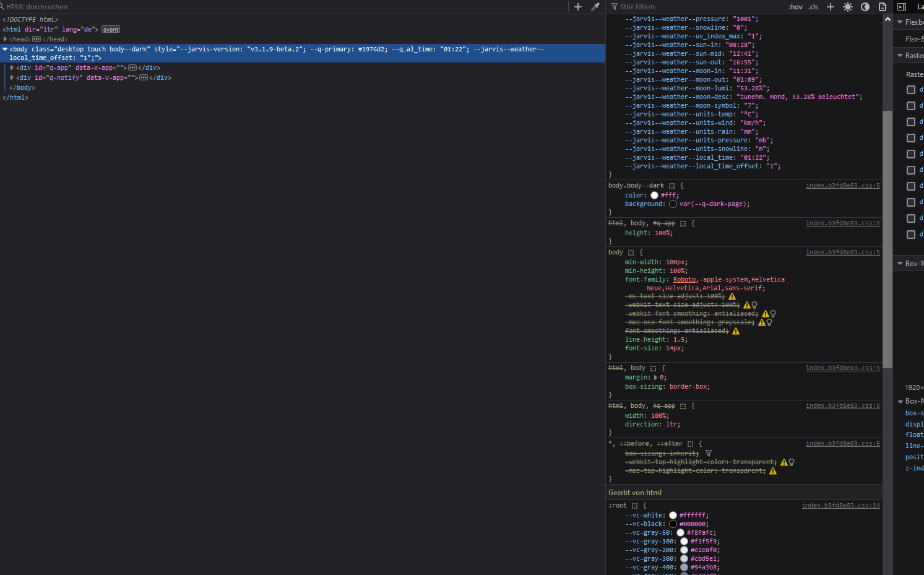924x575 pixels.
Task: Click the lightbulb hint beside -moz-osx-font-smoothing
Action: (x=769, y=322)
